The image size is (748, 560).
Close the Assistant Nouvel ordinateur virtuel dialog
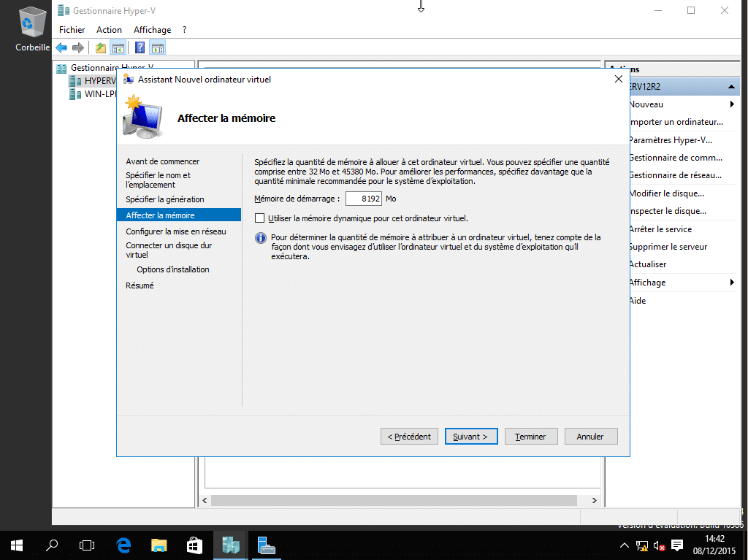(619, 79)
